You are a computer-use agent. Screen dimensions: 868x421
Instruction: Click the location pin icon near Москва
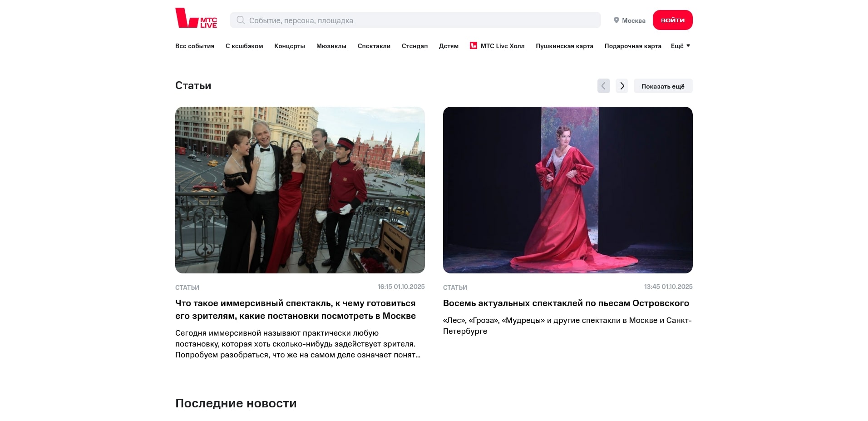coord(616,20)
